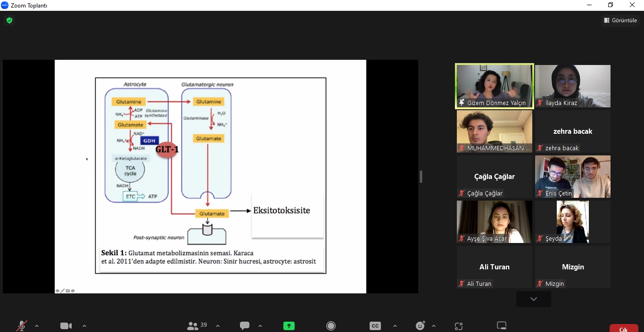Toggle closed captions with CC icon
Screen dimensions: 644x332
(375, 326)
